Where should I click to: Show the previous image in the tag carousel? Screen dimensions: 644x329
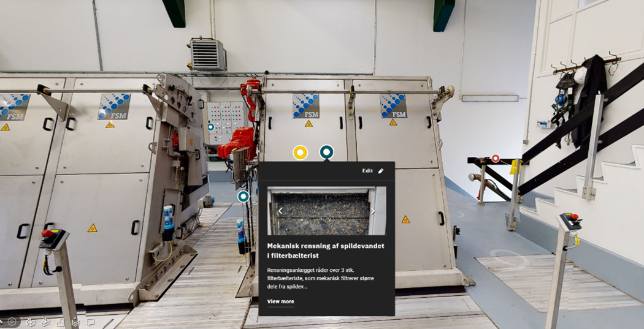pos(280,211)
